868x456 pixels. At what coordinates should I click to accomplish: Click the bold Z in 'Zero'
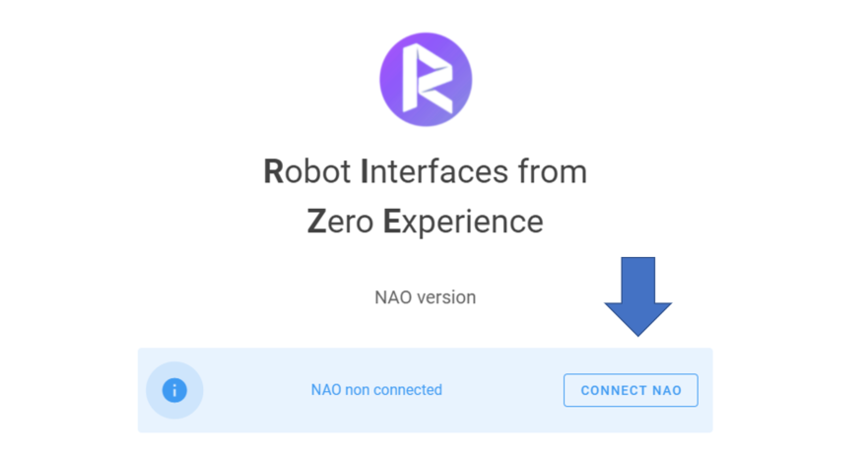pyautogui.click(x=317, y=222)
